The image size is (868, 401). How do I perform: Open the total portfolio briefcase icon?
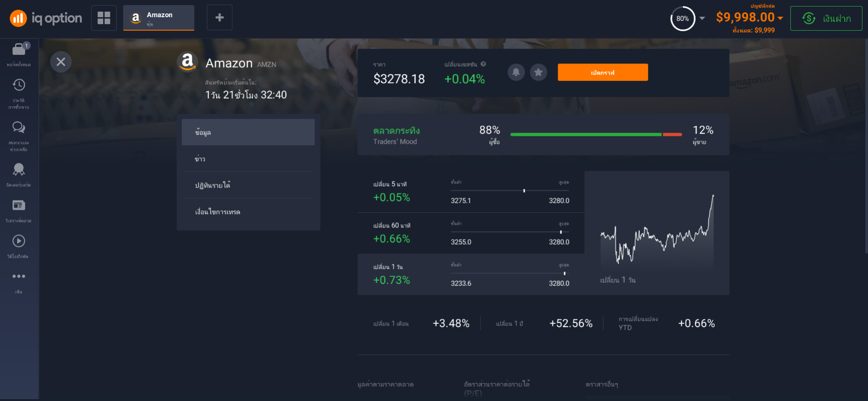tap(19, 49)
